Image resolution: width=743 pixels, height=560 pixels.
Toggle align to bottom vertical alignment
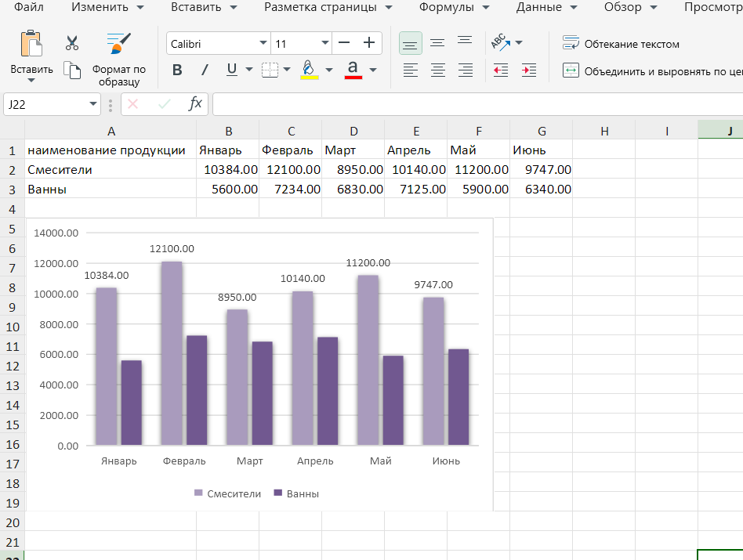tap(411, 44)
